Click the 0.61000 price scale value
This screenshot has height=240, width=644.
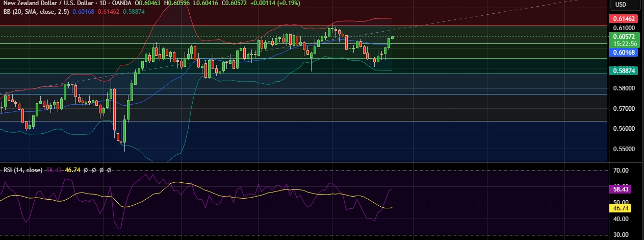click(624, 27)
